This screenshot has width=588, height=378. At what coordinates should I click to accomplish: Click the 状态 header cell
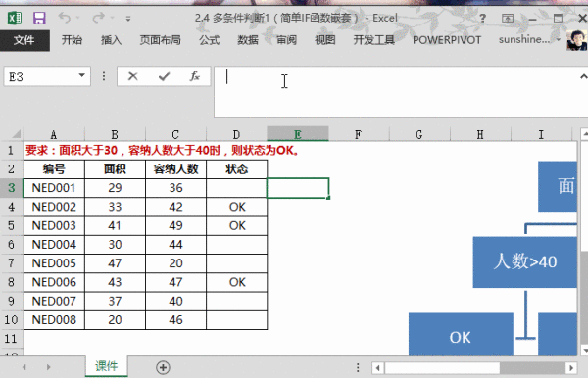click(x=236, y=169)
